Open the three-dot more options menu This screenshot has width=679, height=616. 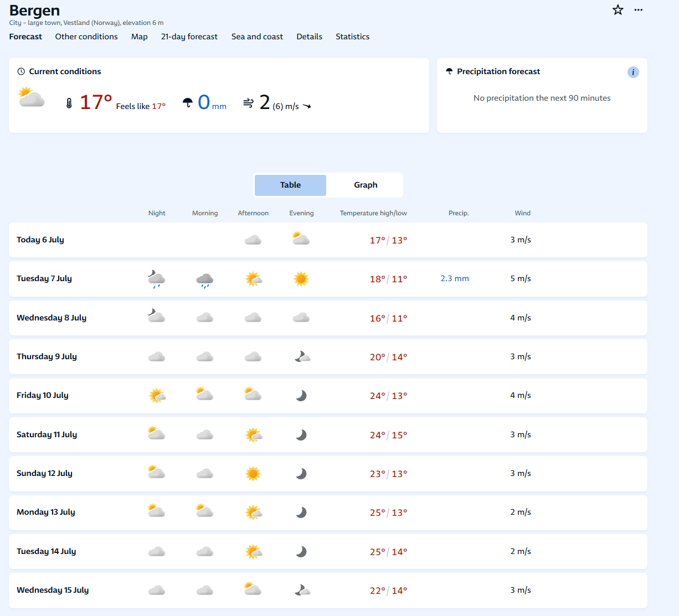coord(639,10)
